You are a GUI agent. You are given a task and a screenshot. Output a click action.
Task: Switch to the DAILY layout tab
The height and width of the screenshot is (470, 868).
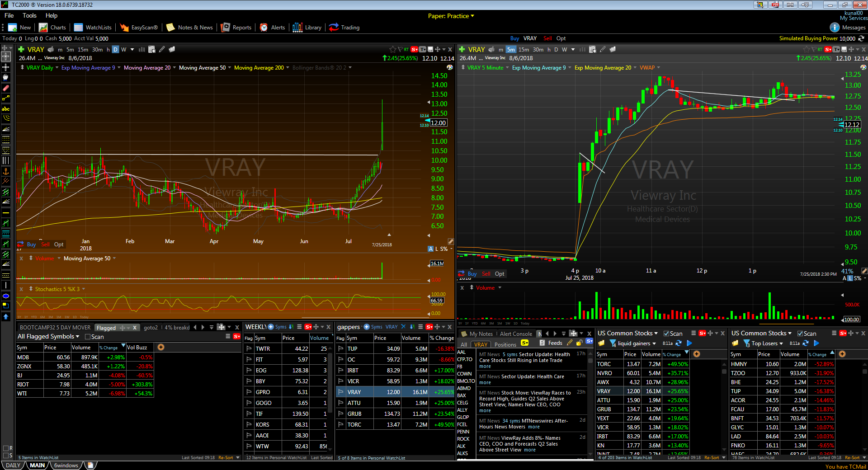coord(13,465)
